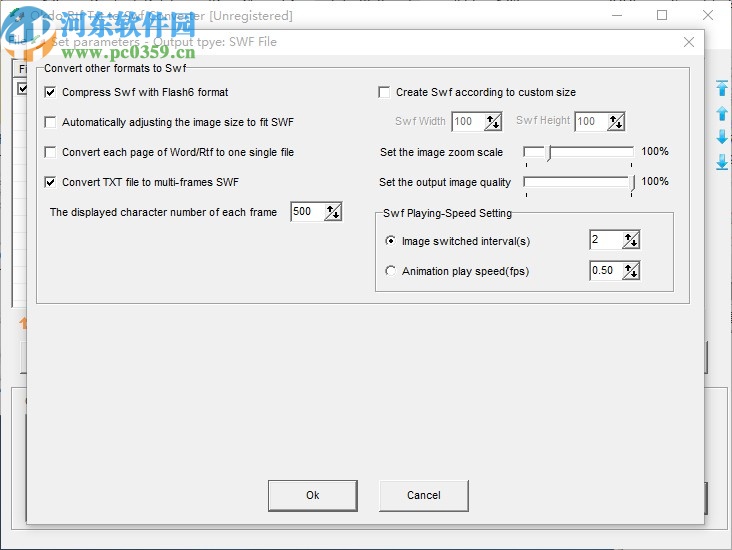Maximize the main converter window
This screenshot has width=732, height=550.
(662, 15)
